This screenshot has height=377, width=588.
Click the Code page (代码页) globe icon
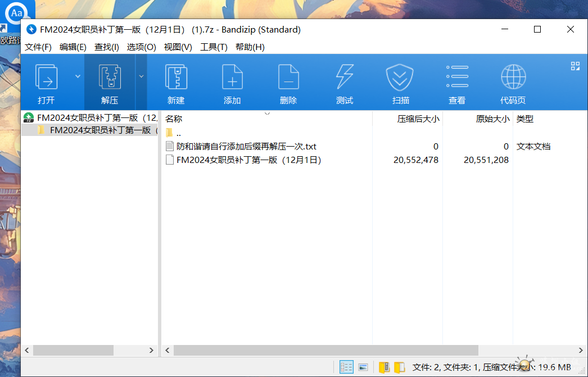513,77
